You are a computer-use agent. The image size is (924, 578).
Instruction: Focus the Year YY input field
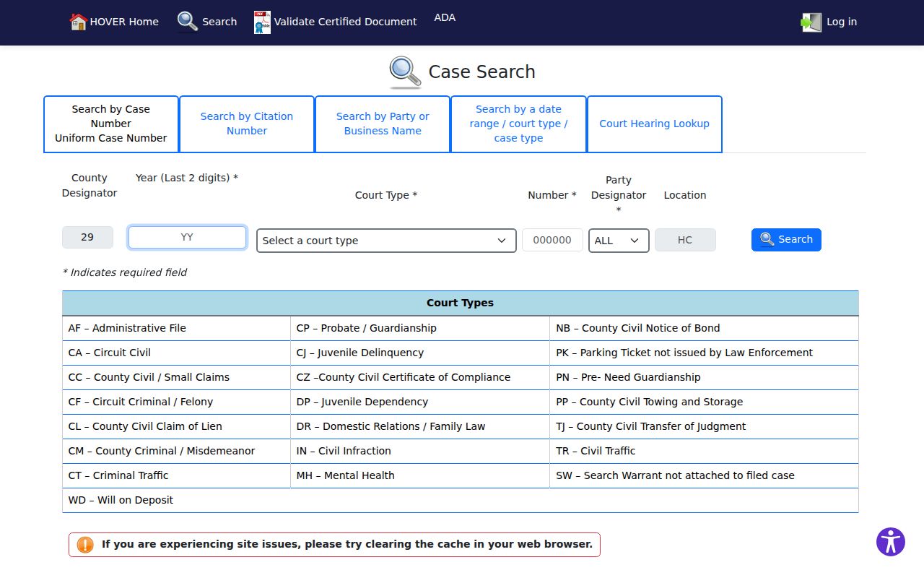tap(187, 237)
